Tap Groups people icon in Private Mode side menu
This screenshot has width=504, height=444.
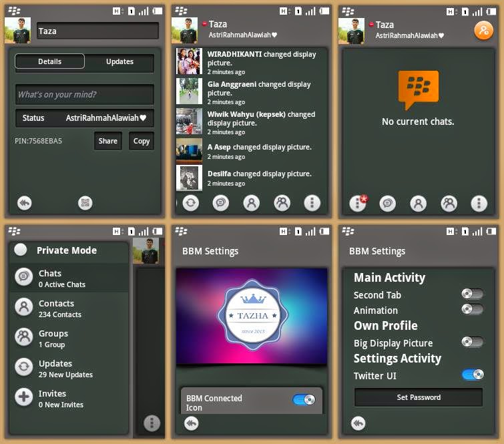pos(24,337)
